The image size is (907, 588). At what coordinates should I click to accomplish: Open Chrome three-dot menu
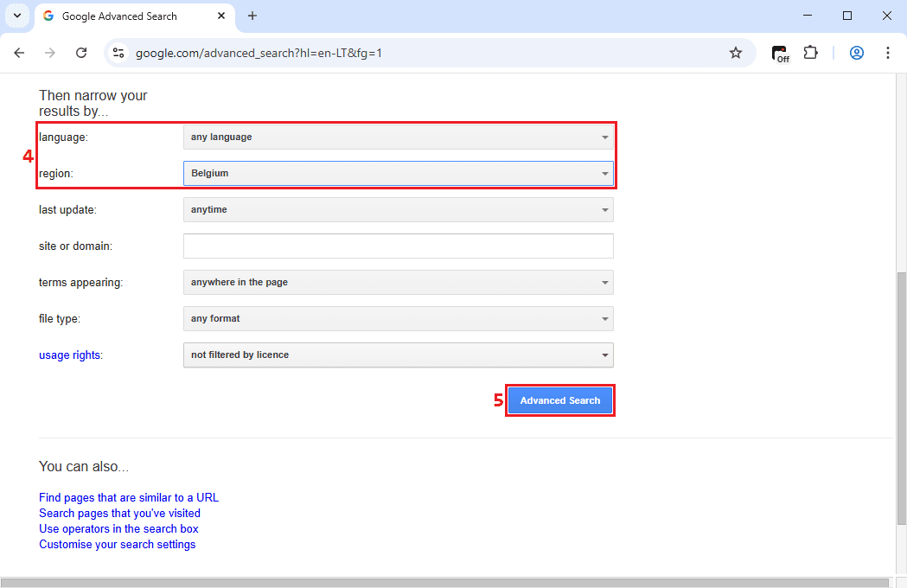(888, 53)
